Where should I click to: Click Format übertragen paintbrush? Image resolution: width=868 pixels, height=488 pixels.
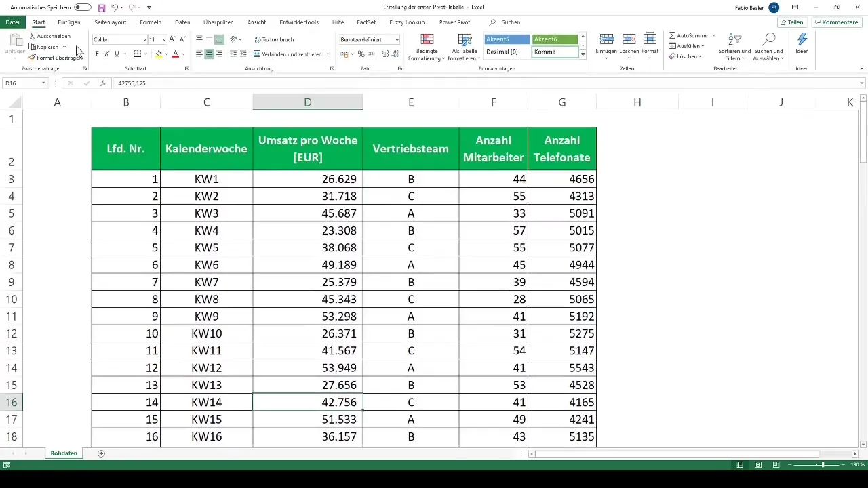54,58
